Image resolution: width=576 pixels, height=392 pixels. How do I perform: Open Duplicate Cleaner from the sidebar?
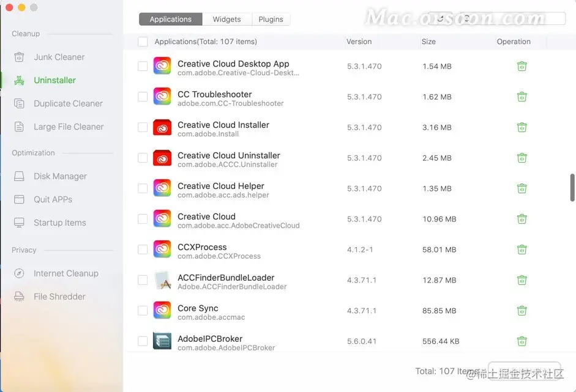point(68,103)
